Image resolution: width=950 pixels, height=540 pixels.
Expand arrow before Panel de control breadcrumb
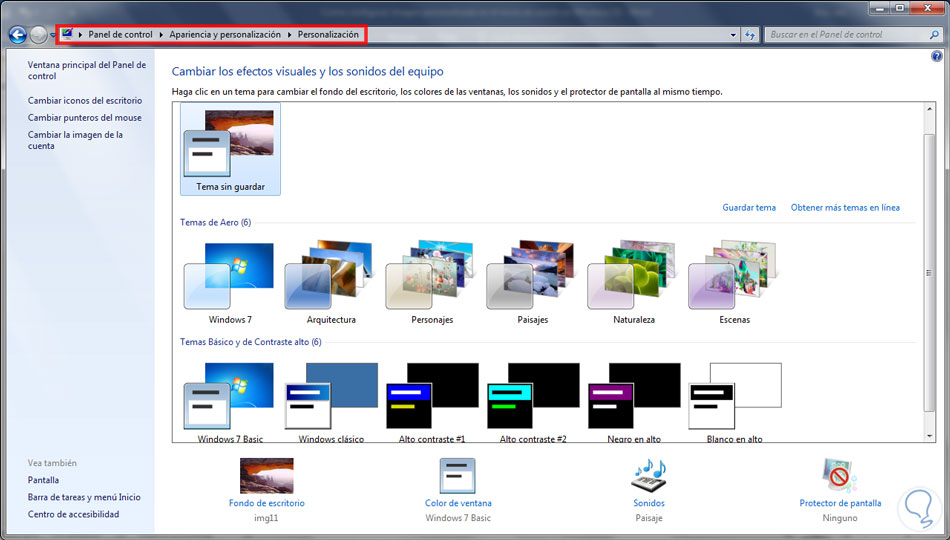(81, 35)
